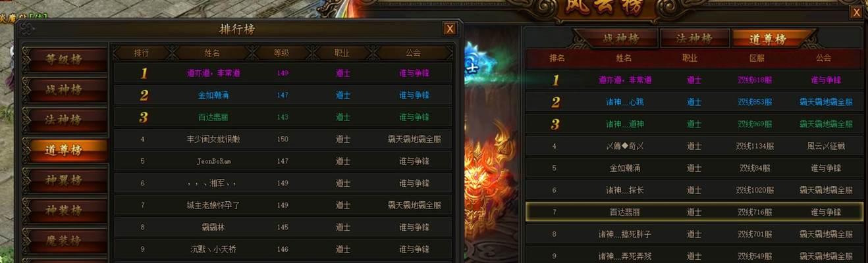The width and height of the screenshot is (868, 263).
Task: Open the 等级榜 ranking category
Action: pyautogui.click(x=65, y=59)
